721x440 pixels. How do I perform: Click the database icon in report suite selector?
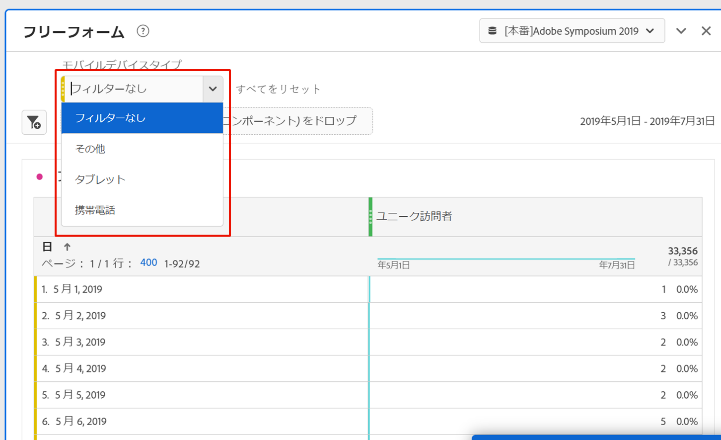492,31
